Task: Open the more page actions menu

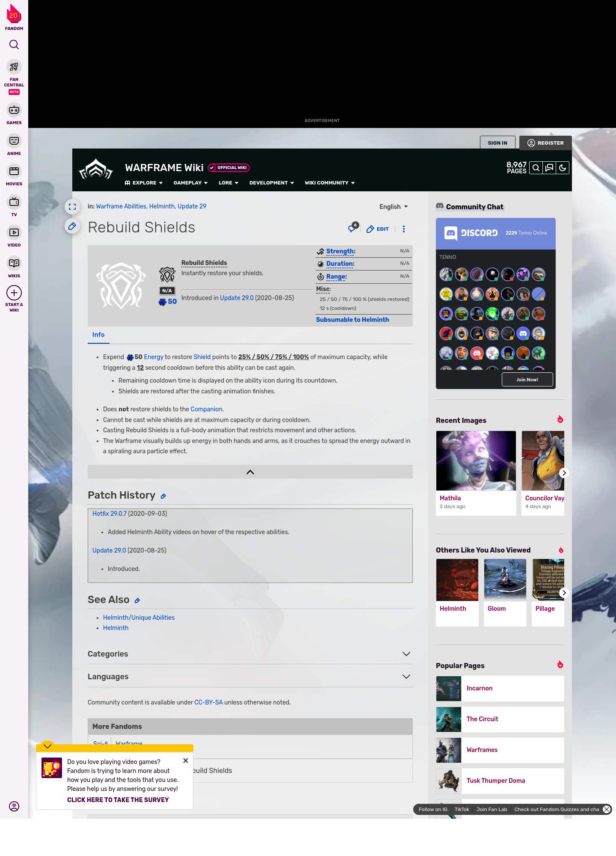Action: pyautogui.click(x=404, y=229)
